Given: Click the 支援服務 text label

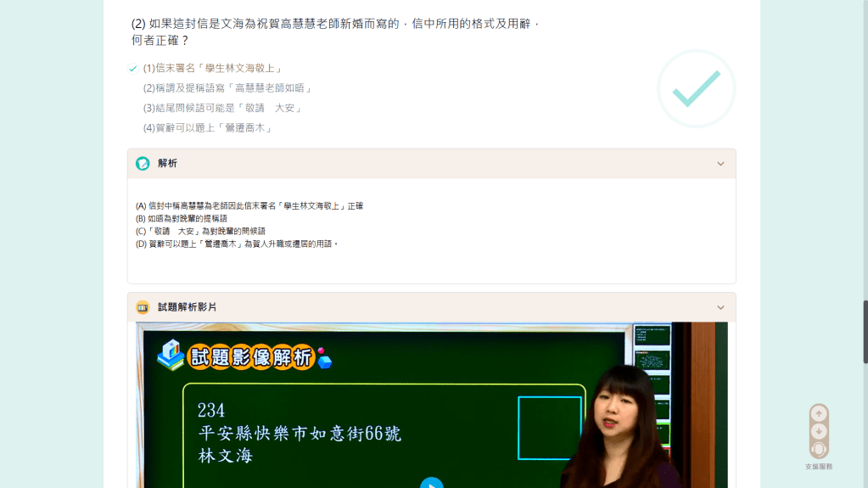Looking at the screenshot, I should pyautogui.click(x=818, y=467).
